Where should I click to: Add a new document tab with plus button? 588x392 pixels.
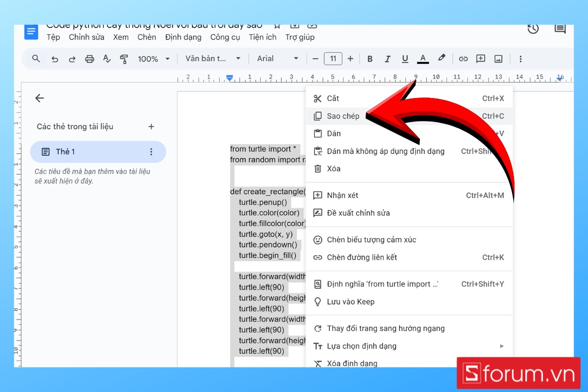pos(151,126)
